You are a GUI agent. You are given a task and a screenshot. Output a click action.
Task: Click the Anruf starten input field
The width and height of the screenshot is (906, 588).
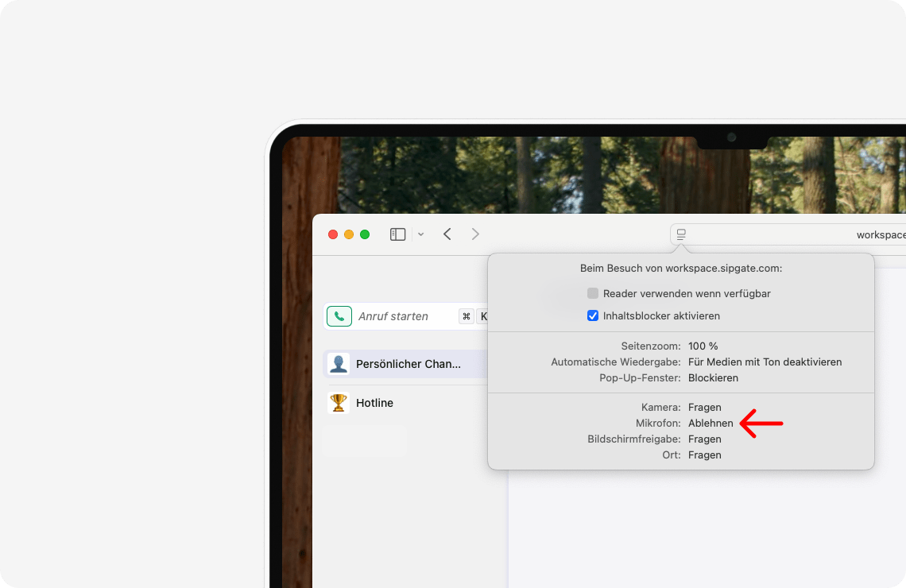click(x=405, y=316)
